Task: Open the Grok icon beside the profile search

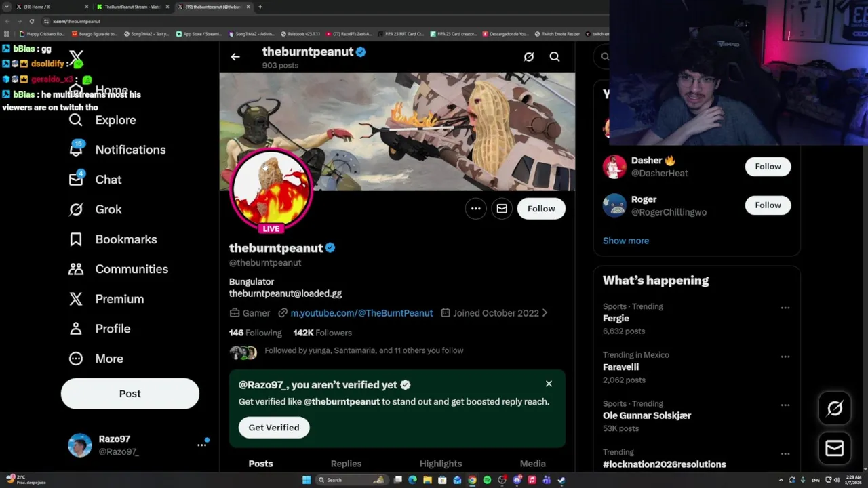Action: [529, 57]
